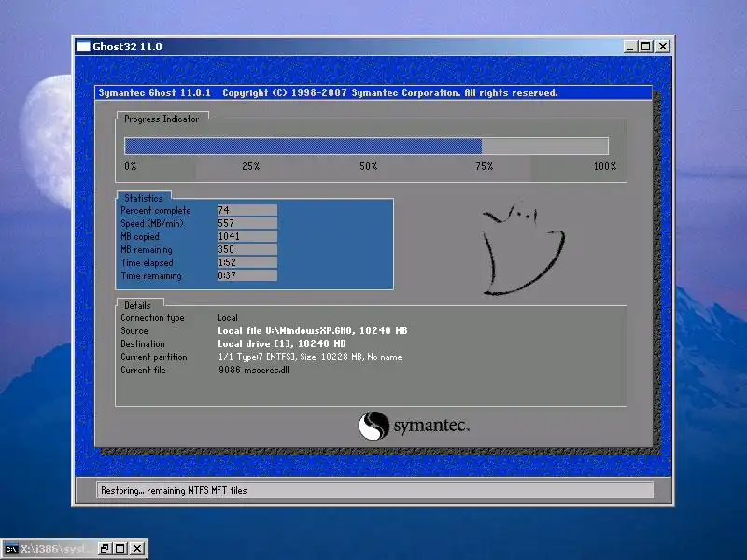Restore the minimized X:\i386 command window

[x=105, y=549]
